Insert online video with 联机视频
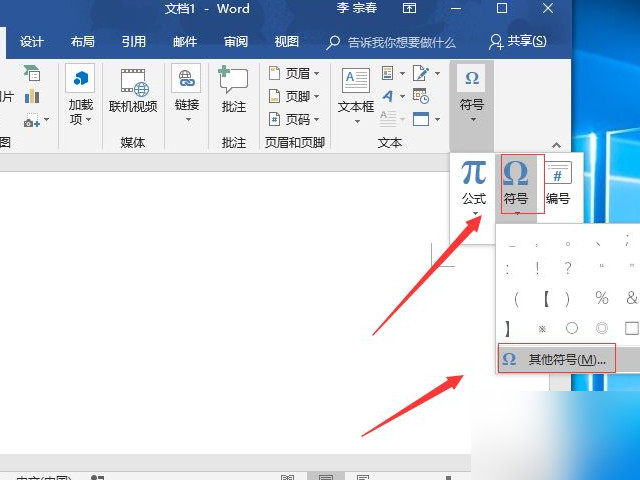This screenshot has height=480, width=640. coord(133,92)
